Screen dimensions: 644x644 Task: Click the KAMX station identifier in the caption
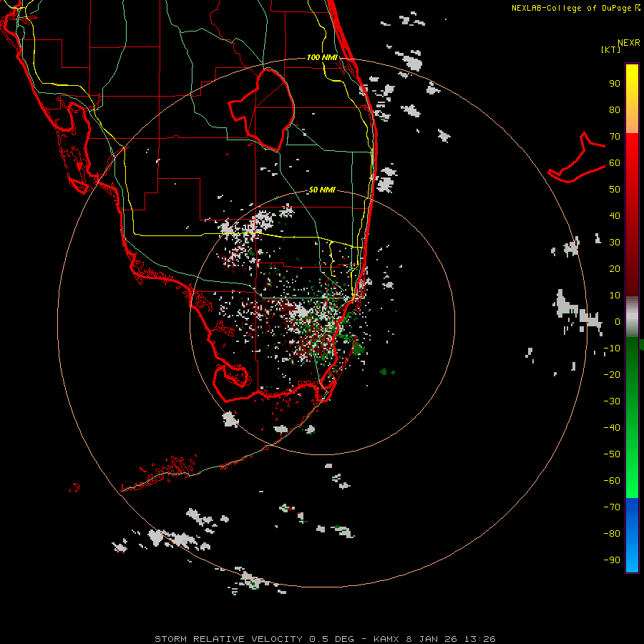[386, 639]
